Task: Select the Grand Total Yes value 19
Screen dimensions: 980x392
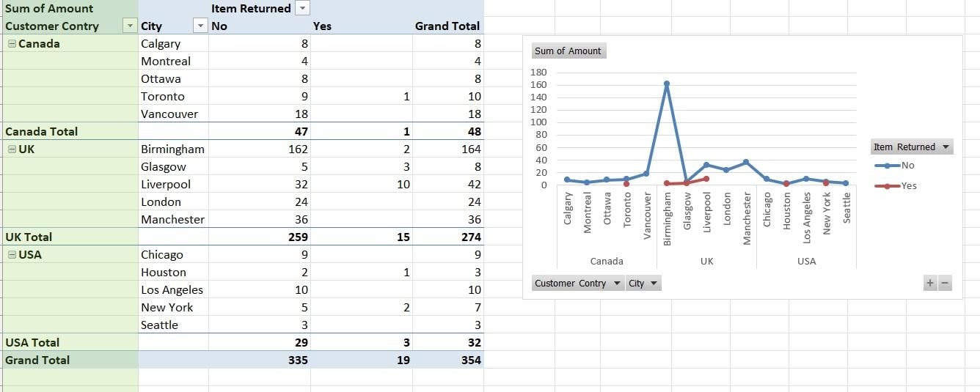Action: [x=362, y=360]
